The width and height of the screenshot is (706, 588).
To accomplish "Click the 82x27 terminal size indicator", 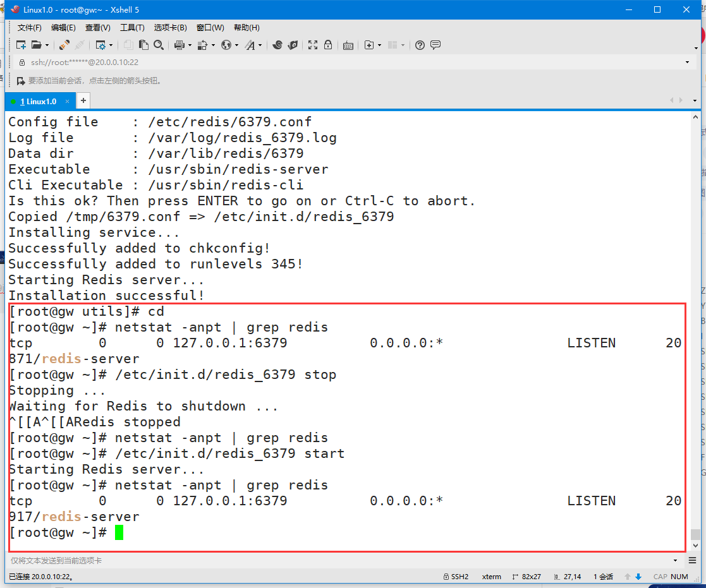I will (x=526, y=576).
